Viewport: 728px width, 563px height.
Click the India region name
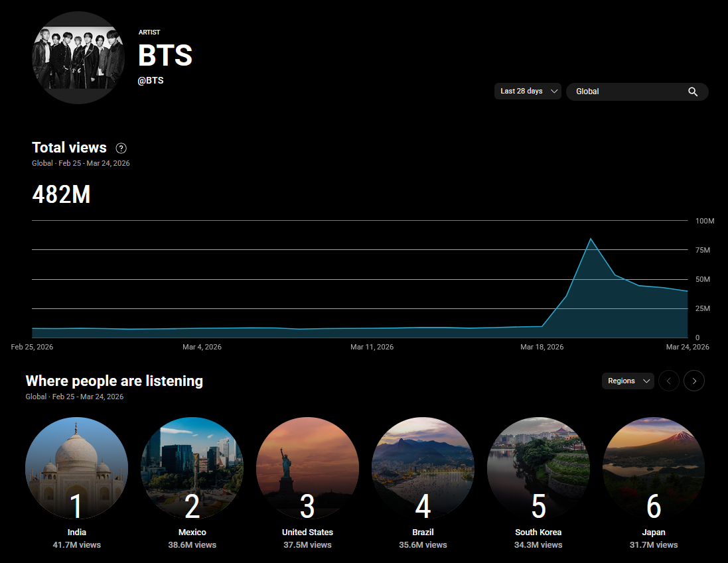[x=76, y=532]
